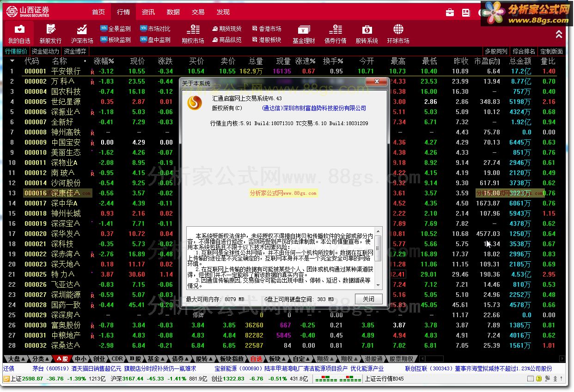Click 多股同列 button
Viewport: 574px width, 392px height.
pyautogui.click(x=496, y=51)
